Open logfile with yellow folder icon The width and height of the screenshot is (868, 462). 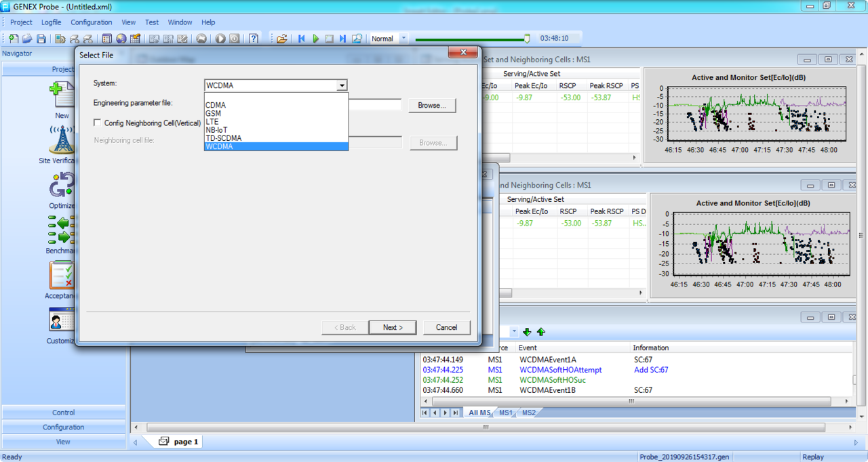point(281,39)
